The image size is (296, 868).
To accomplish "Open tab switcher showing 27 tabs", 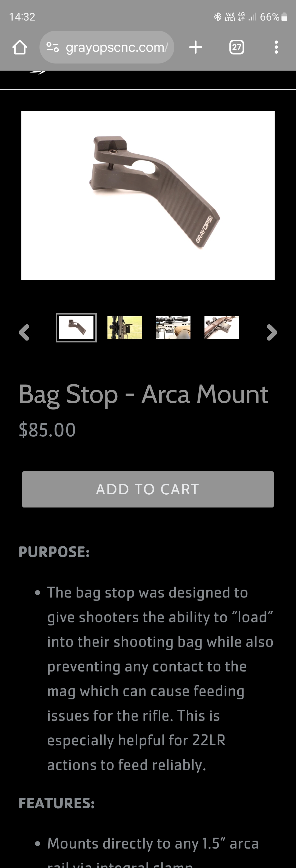I will (x=237, y=47).
